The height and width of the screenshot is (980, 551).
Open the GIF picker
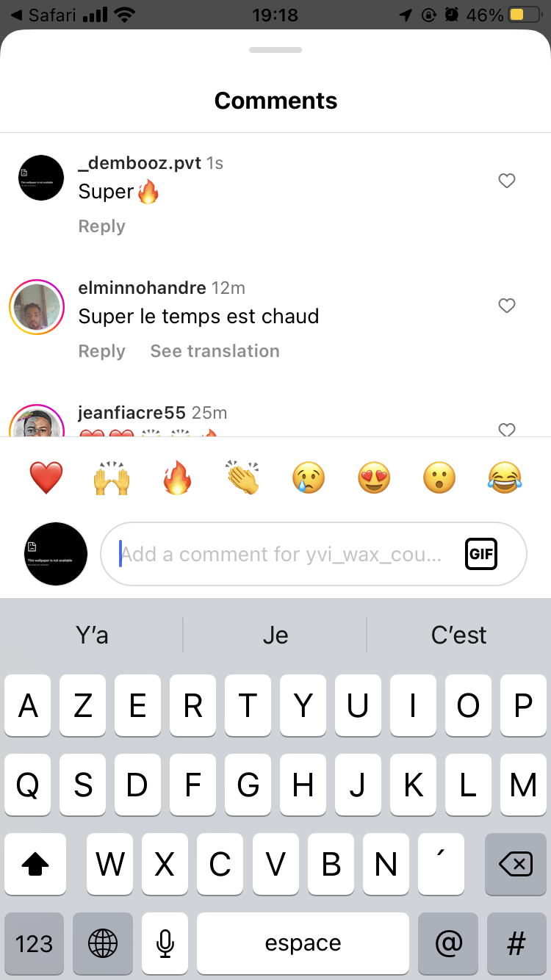(x=481, y=554)
